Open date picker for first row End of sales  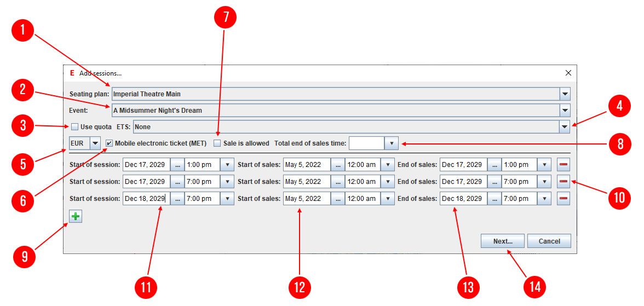tap(495, 165)
